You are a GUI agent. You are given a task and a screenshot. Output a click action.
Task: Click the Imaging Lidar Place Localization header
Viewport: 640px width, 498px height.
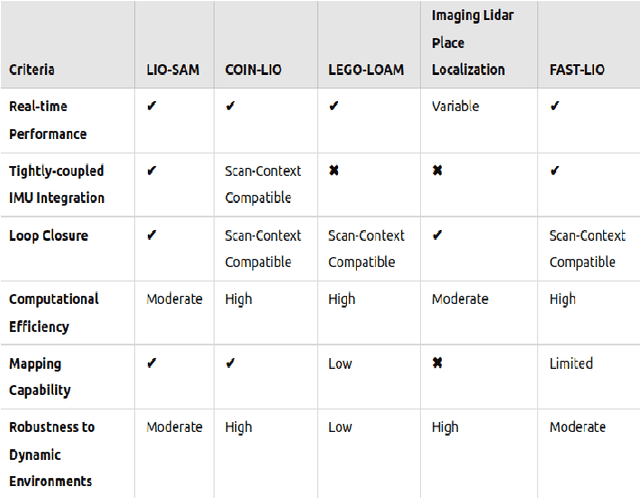point(470,43)
